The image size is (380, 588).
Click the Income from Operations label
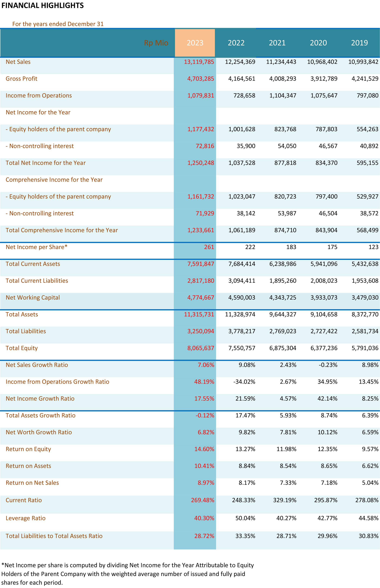click(39, 95)
